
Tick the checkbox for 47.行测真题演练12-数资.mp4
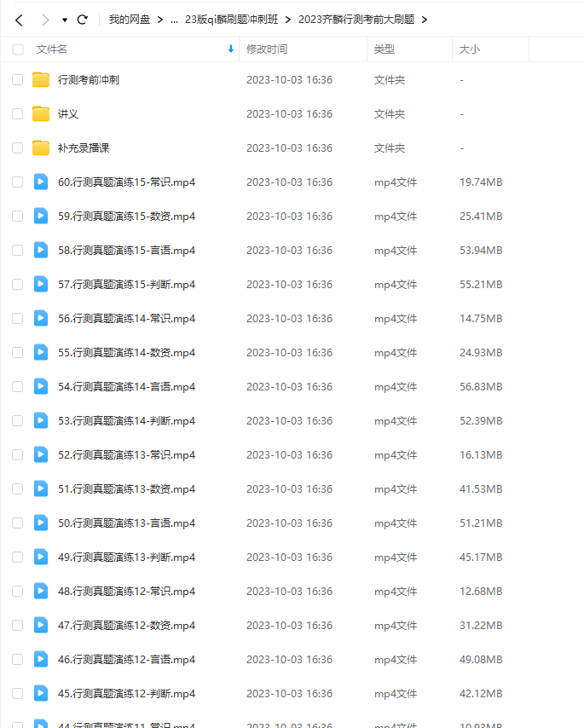point(18,626)
